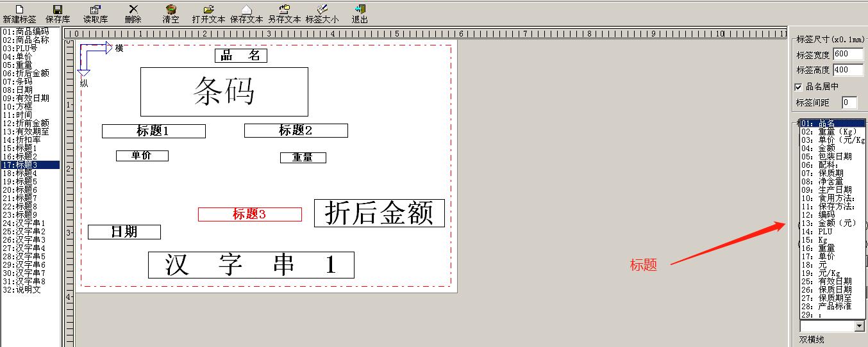Select the 标题1 element on canvas
868x347 pixels.
pos(154,131)
